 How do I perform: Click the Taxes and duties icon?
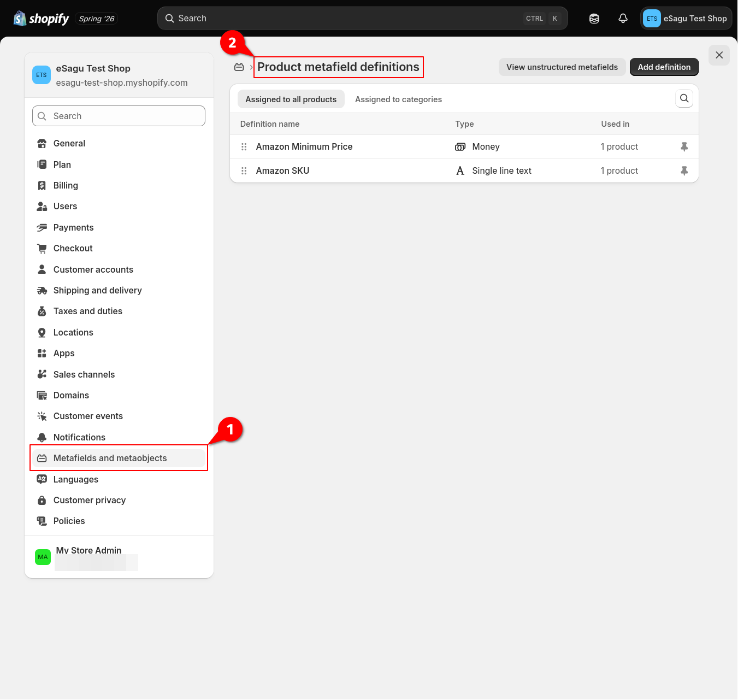(x=42, y=311)
